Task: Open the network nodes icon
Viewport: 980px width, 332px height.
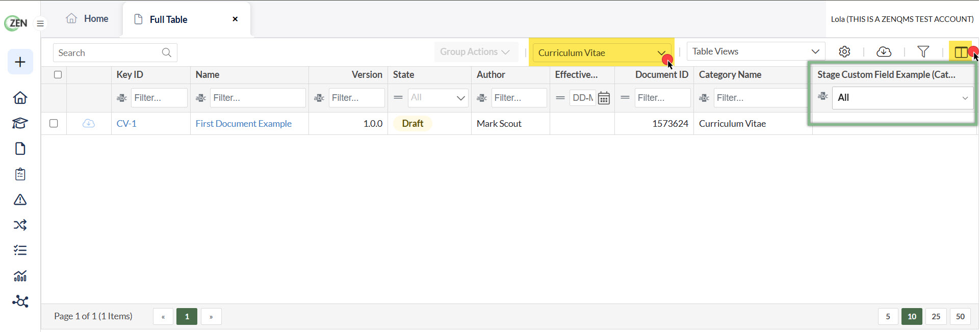Action: point(20,301)
